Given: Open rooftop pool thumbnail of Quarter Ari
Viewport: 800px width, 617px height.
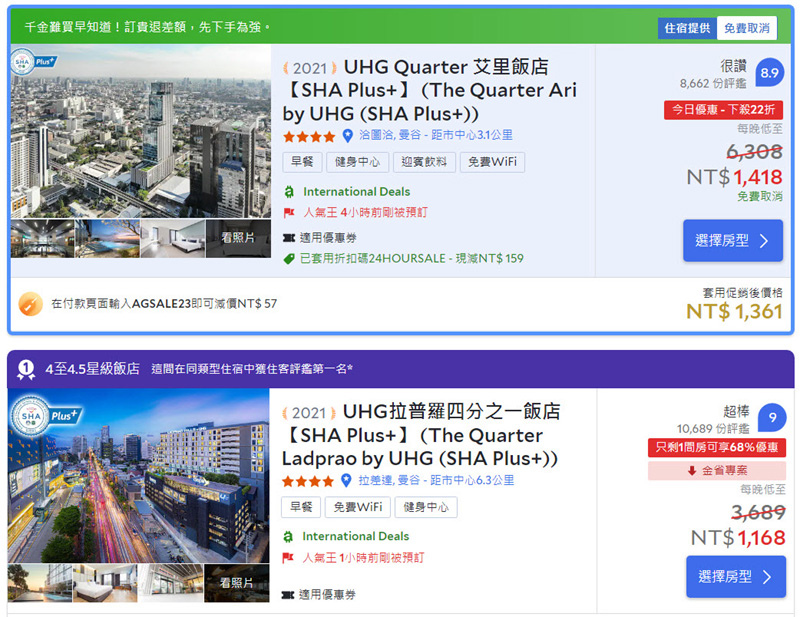Looking at the screenshot, I should coord(107,238).
